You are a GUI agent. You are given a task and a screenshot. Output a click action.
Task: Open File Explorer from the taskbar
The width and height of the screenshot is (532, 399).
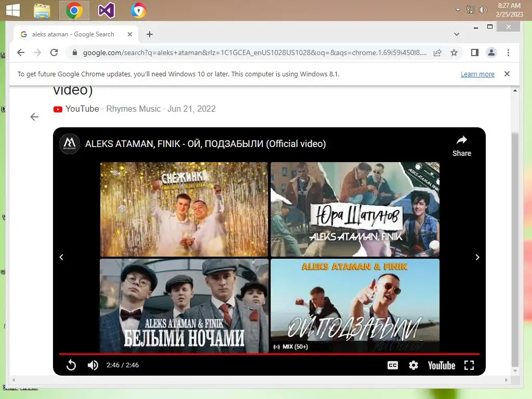[x=42, y=10]
